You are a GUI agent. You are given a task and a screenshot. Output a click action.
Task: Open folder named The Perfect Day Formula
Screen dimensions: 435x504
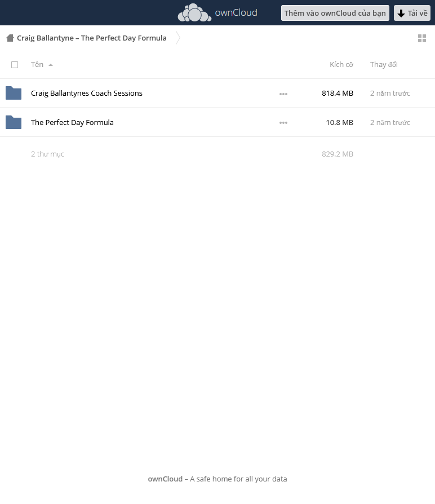[72, 122]
